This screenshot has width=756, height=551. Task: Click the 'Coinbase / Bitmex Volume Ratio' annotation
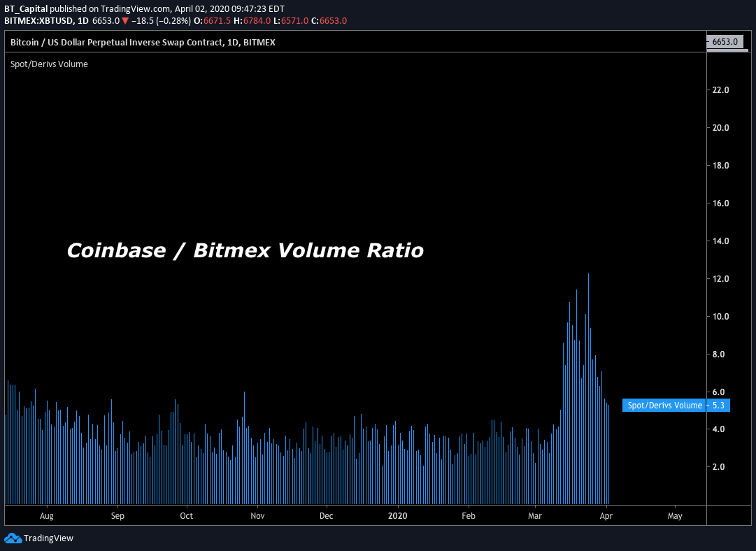pos(245,250)
